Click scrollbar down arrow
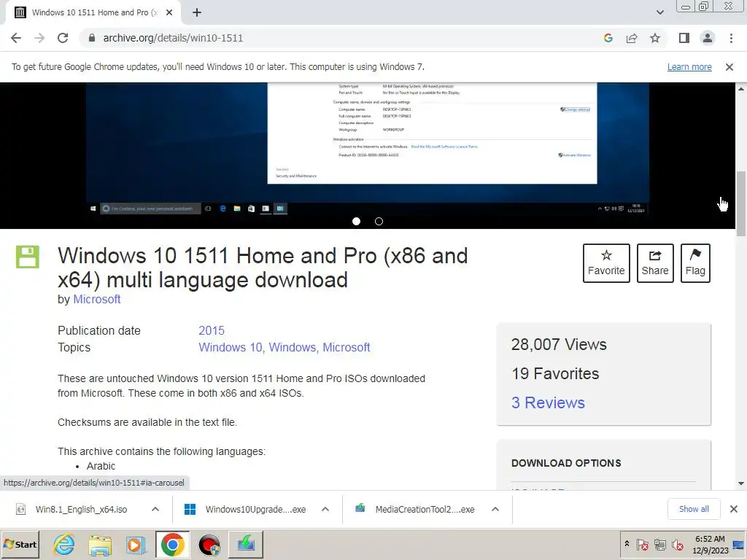This screenshot has height=560, width=747. coord(741,484)
